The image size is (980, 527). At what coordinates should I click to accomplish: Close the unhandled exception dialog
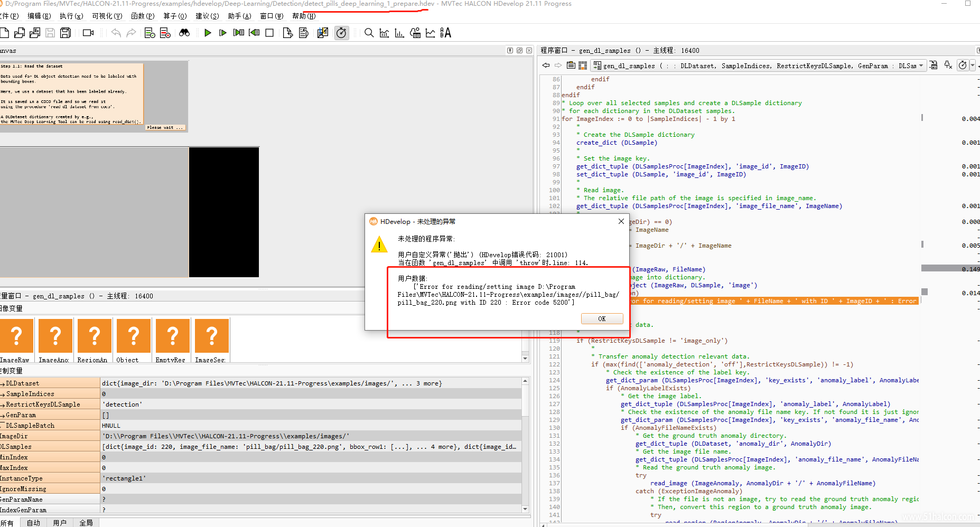point(621,221)
